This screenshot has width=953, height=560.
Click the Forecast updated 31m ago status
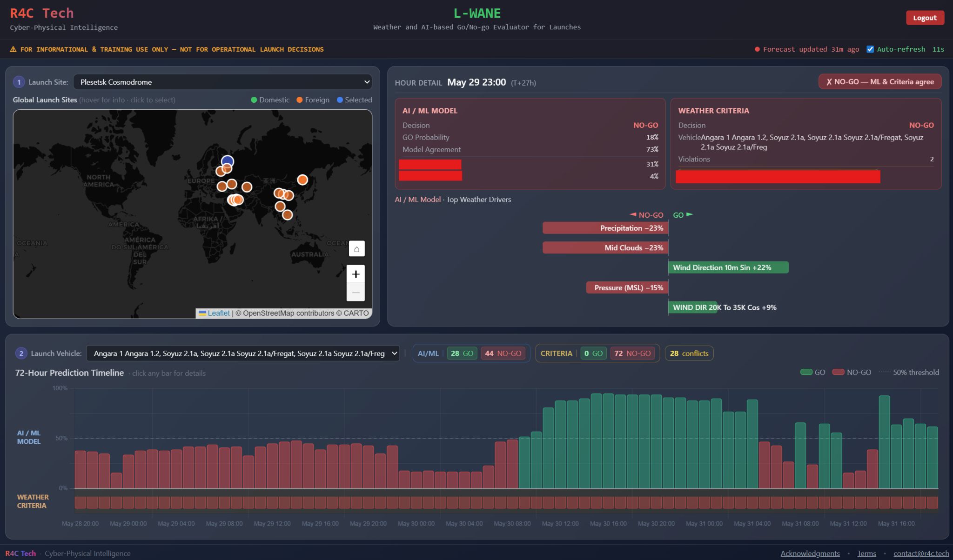click(x=807, y=49)
